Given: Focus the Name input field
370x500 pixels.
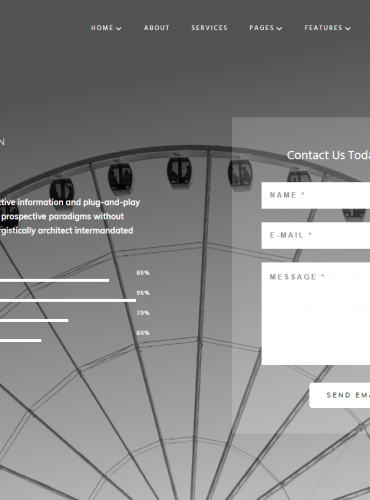Looking at the screenshot, I should pyautogui.click(x=316, y=195).
